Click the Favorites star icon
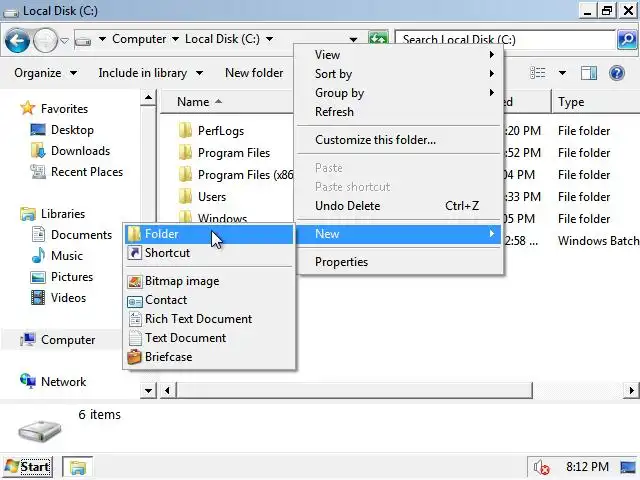 click(27, 108)
